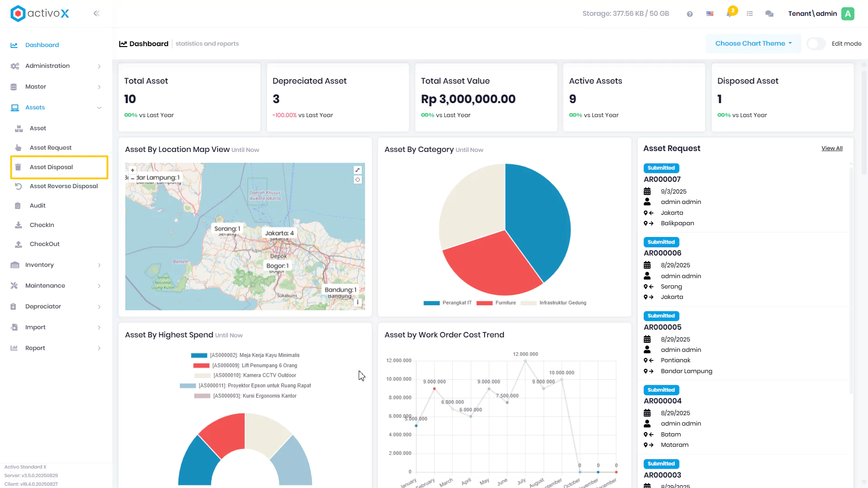Viewport: 868px width, 488px height.
Task: Open asset request AR000006
Action: tap(662, 253)
